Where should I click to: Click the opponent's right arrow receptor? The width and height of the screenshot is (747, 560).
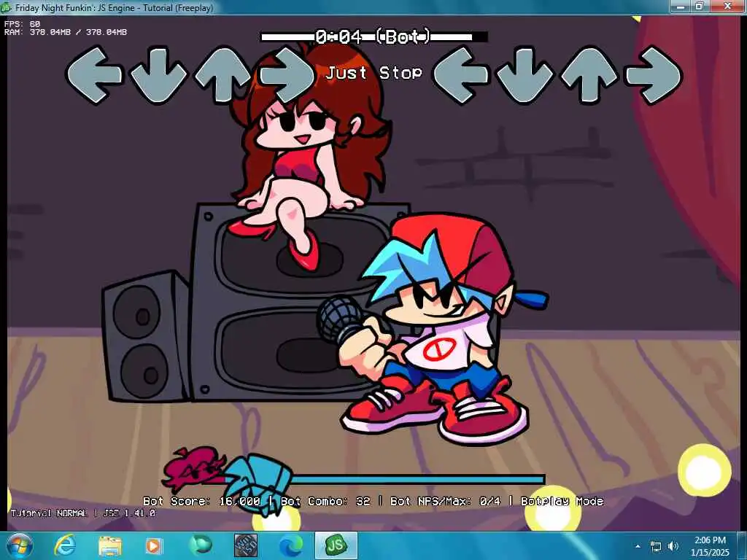[287, 75]
